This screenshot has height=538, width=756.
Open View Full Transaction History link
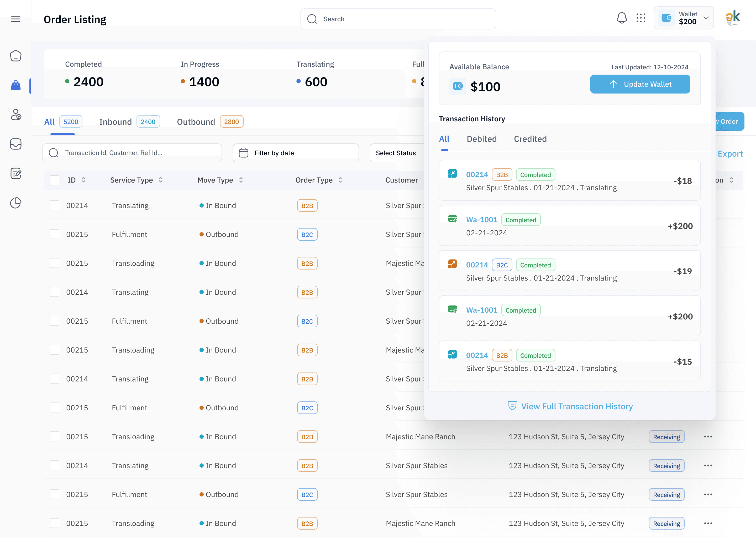point(570,406)
